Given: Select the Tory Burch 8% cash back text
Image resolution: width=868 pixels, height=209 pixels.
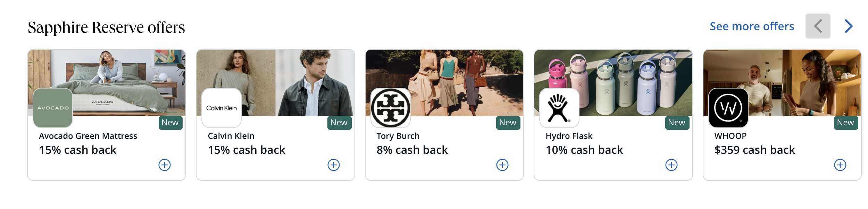Looking at the screenshot, I should (x=412, y=150).
